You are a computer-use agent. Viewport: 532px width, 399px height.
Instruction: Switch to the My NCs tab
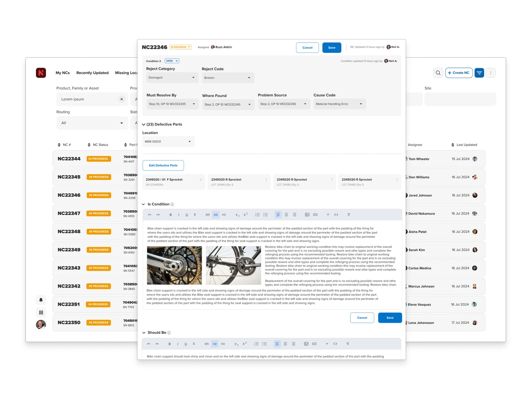63,73
